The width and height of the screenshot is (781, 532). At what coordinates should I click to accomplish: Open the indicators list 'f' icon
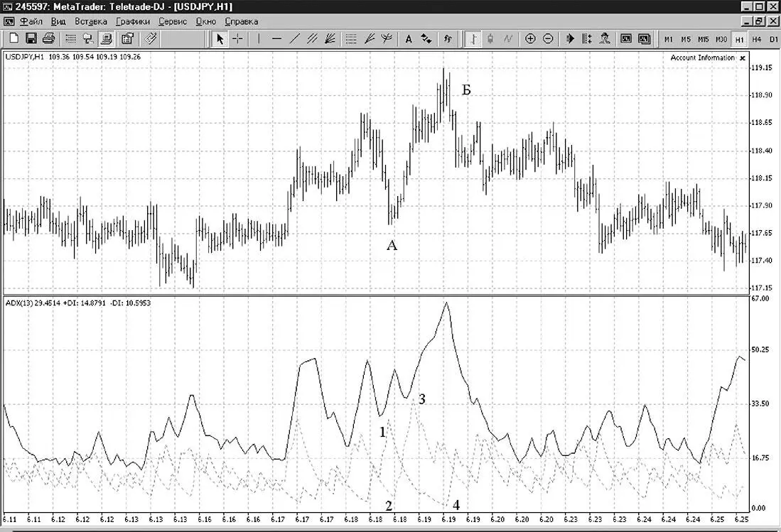[448, 38]
